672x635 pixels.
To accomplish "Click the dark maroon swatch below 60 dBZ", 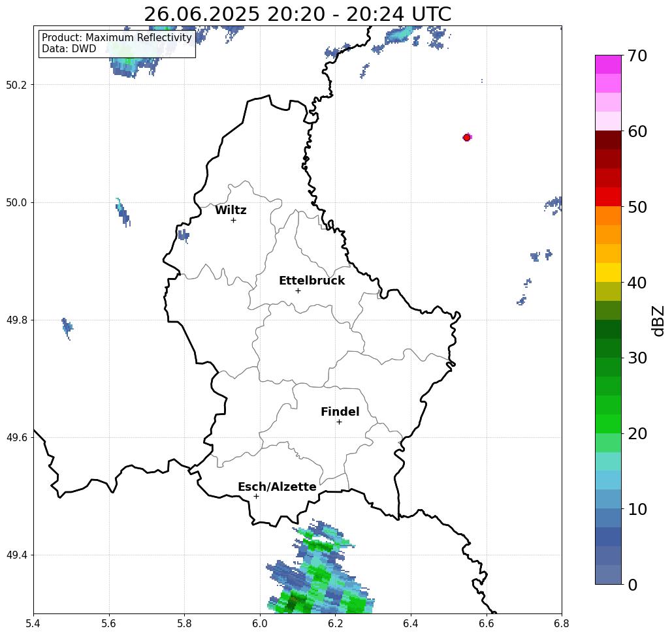I will [x=608, y=140].
